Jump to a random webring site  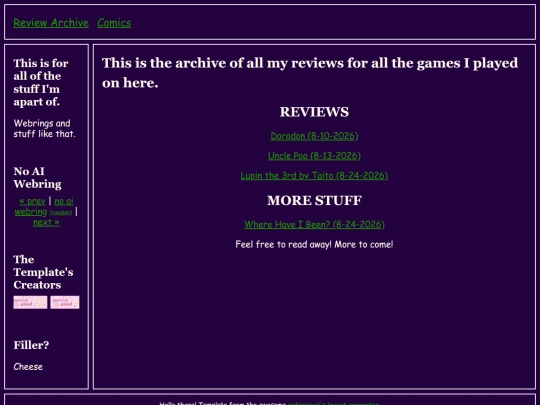point(61,212)
